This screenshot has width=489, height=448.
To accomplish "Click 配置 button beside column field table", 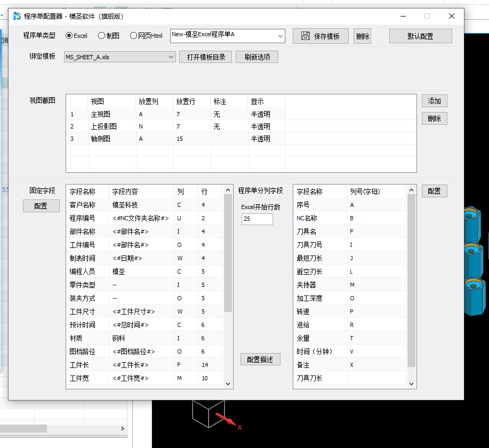I will (435, 191).
